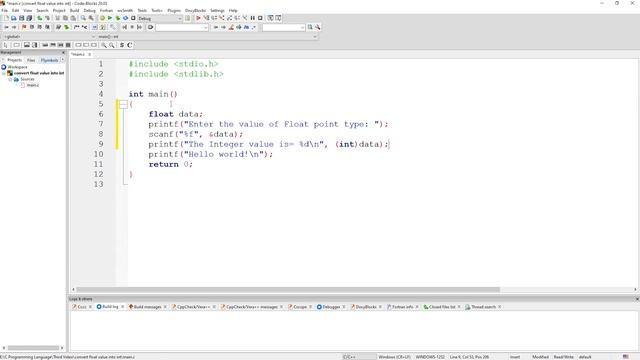Click the Save all files icon
Screen dimensions: 640x360
[x=29, y=18]
